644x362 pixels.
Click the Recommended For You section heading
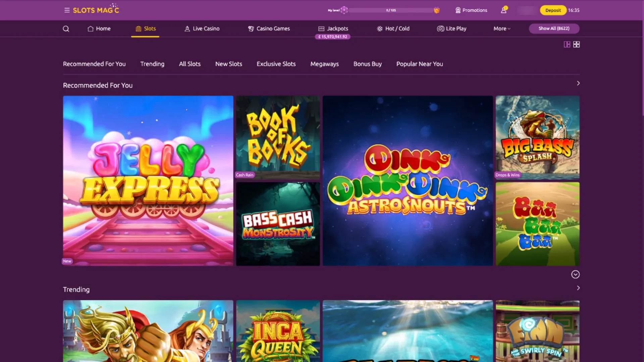[98, 85]
